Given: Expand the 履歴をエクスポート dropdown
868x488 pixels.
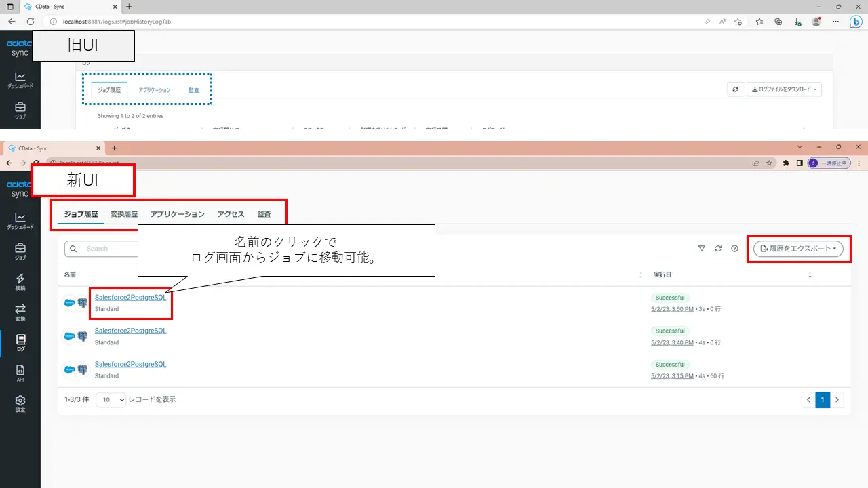Looking at the screenshot, I should point(798,249).
